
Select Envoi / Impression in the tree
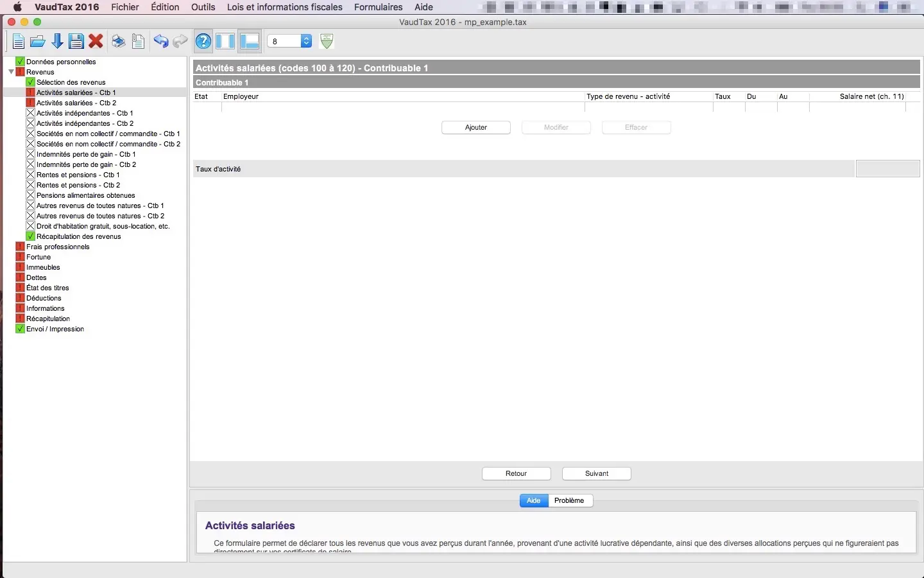[x=55, y=329]
